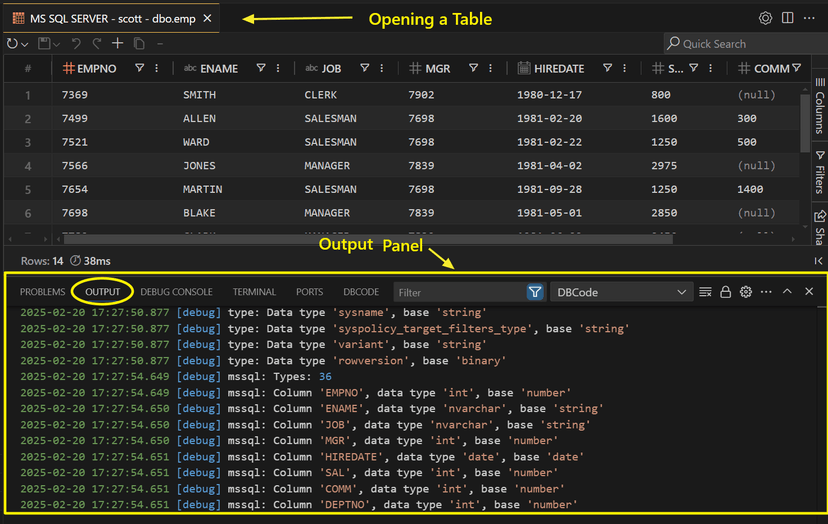Close the MS SQL SERVER dbo.emp tab
This screenshot has height=524, width=828.
point(208,18)
